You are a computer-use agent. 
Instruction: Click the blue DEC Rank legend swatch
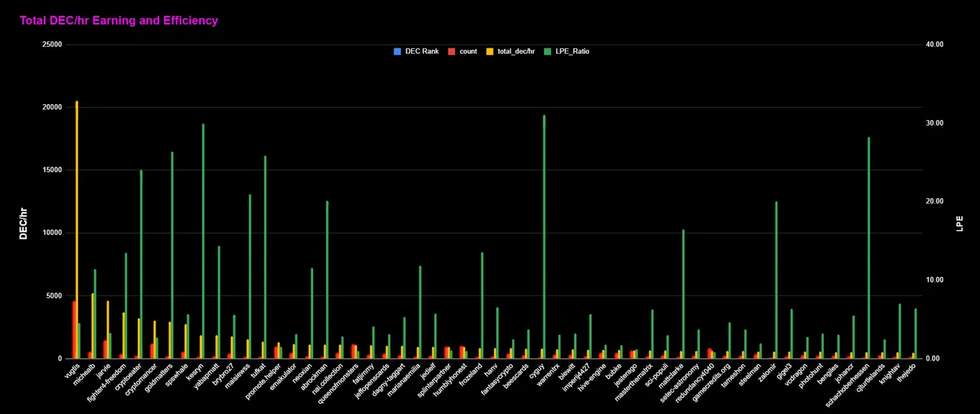click(x=397, y=51)
